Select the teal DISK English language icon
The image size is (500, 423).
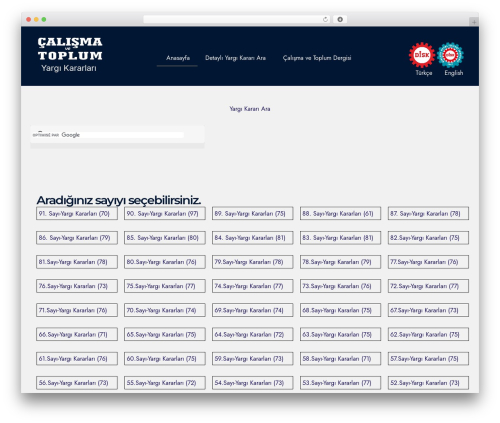(450, 55)
